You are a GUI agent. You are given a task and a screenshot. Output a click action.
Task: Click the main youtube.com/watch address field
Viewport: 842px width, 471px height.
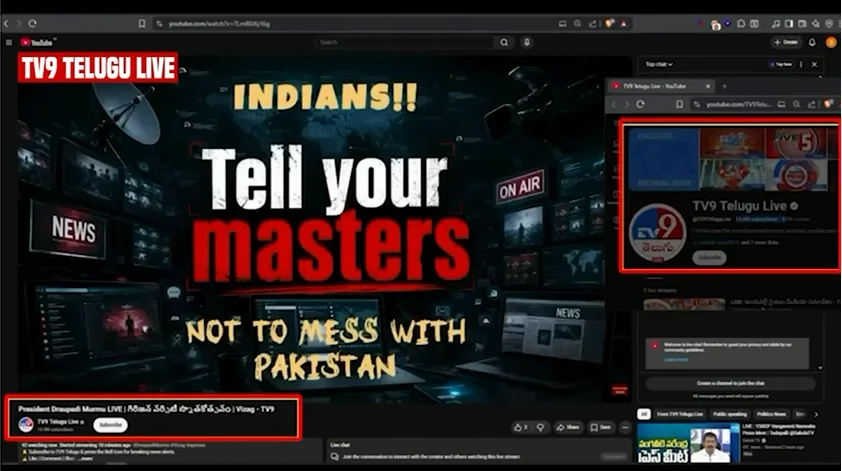[x=354, y=24]
